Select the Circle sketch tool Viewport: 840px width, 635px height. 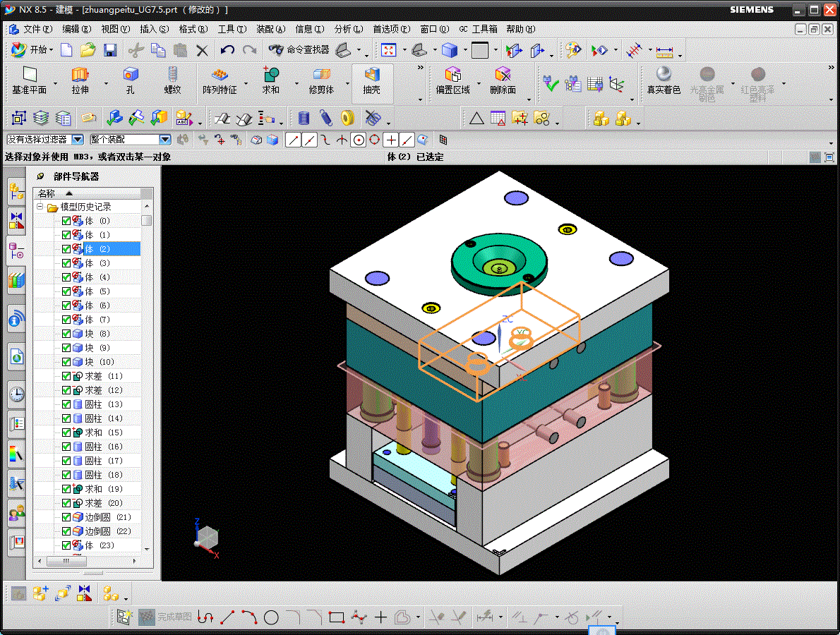click(271, 618)
